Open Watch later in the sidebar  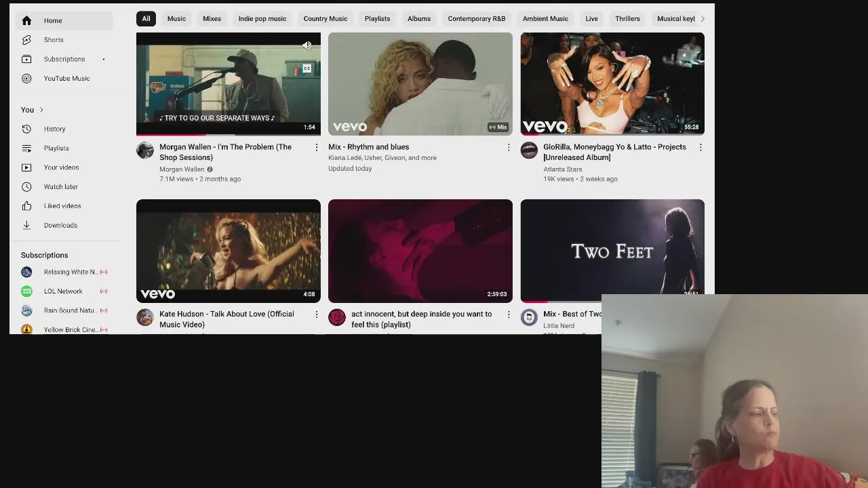[x=64, y=186]
